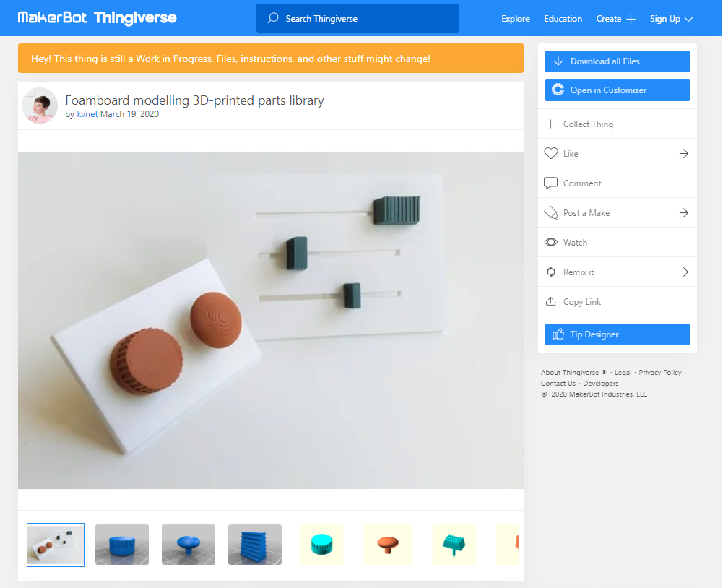Click the Comment speech bubble icon
This screenshot has height=588, width=723.
click(x=550, y=183)
